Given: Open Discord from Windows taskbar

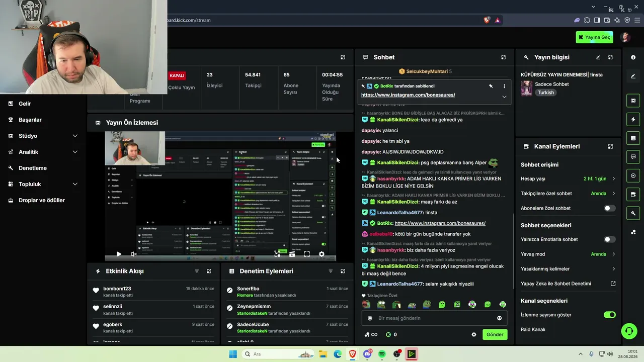Looking at the screenshot, I should point(367,354).
